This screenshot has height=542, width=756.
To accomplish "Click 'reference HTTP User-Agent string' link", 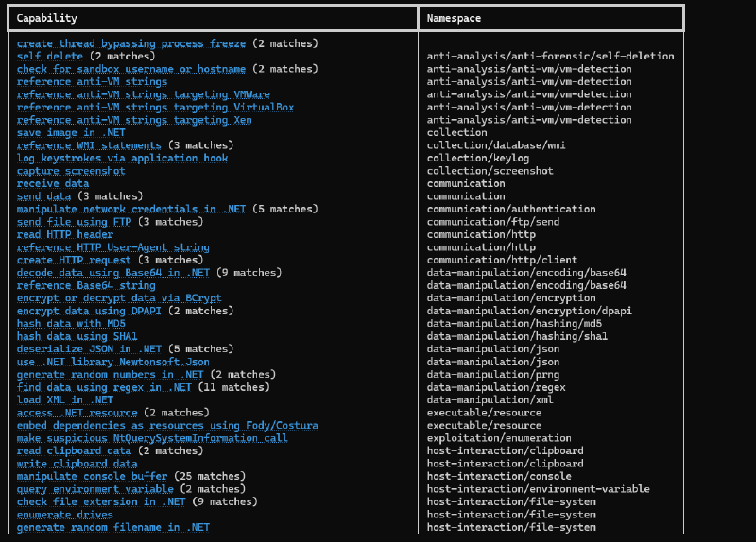I will click(x=112, y=247).
